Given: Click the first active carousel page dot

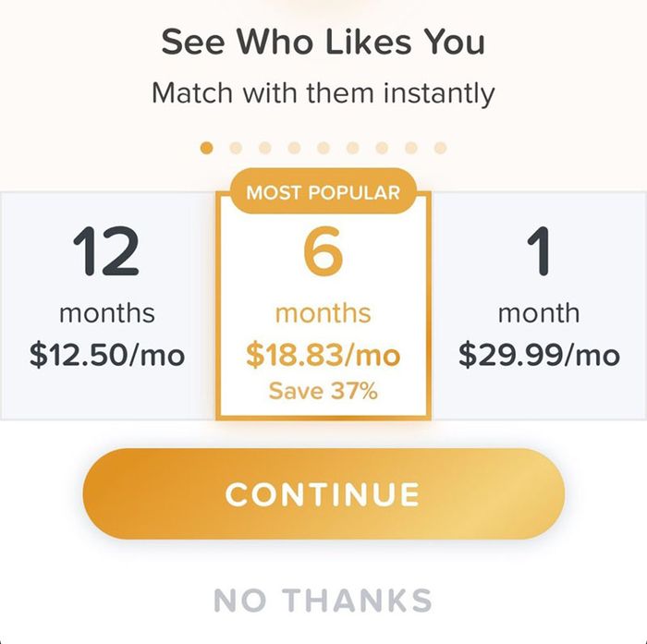Looking at the screenshot, I should (x=206, y=148).
